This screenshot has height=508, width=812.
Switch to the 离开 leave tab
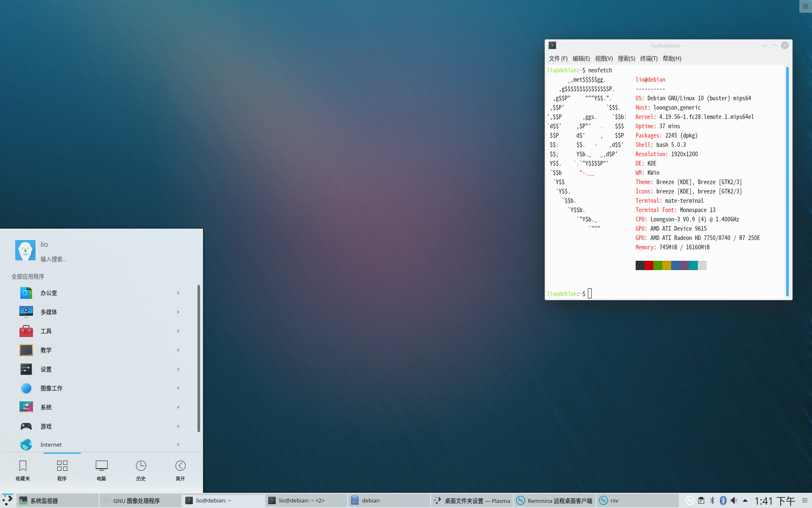[x=180, y=470]
